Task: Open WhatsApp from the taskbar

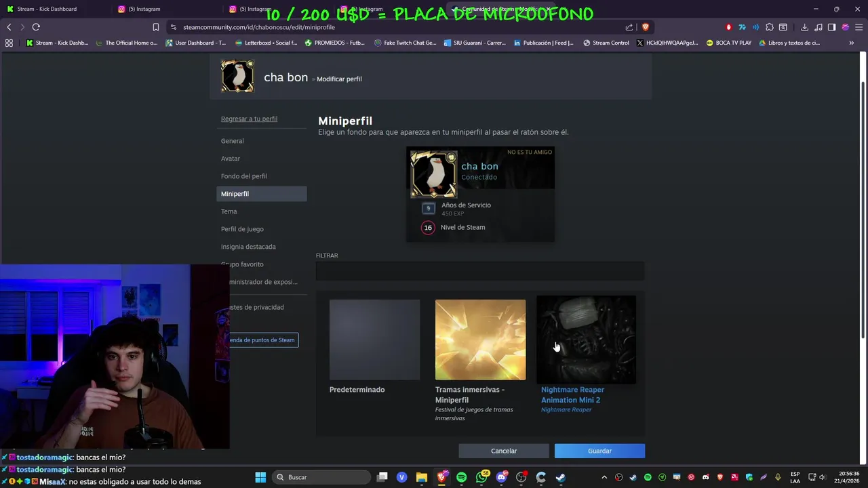Action: pyautogui.click(x=481, y=477)
